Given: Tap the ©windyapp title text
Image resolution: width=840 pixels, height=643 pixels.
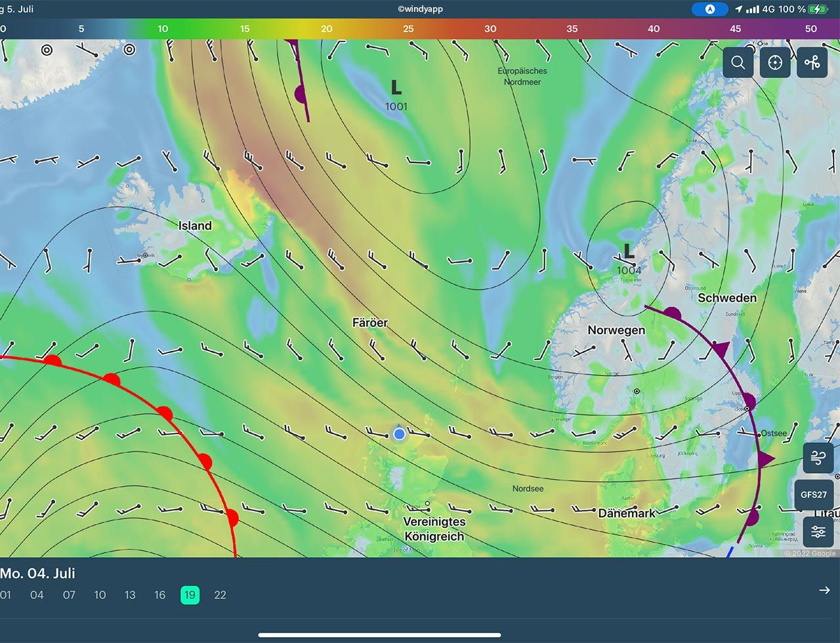Looking at the screenshot, I should coord(419,9).
